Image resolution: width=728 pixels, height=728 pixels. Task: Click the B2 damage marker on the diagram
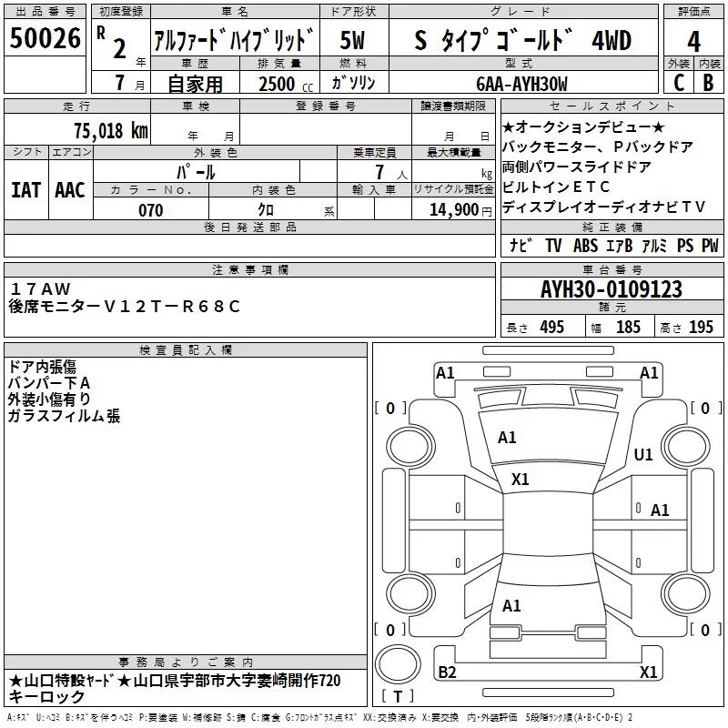coord(447,672)
